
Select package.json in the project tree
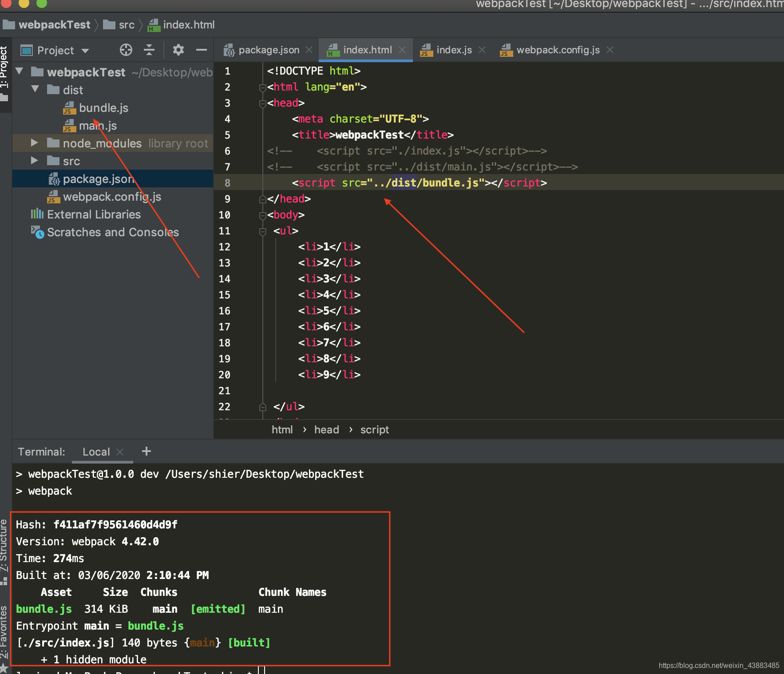99,179
